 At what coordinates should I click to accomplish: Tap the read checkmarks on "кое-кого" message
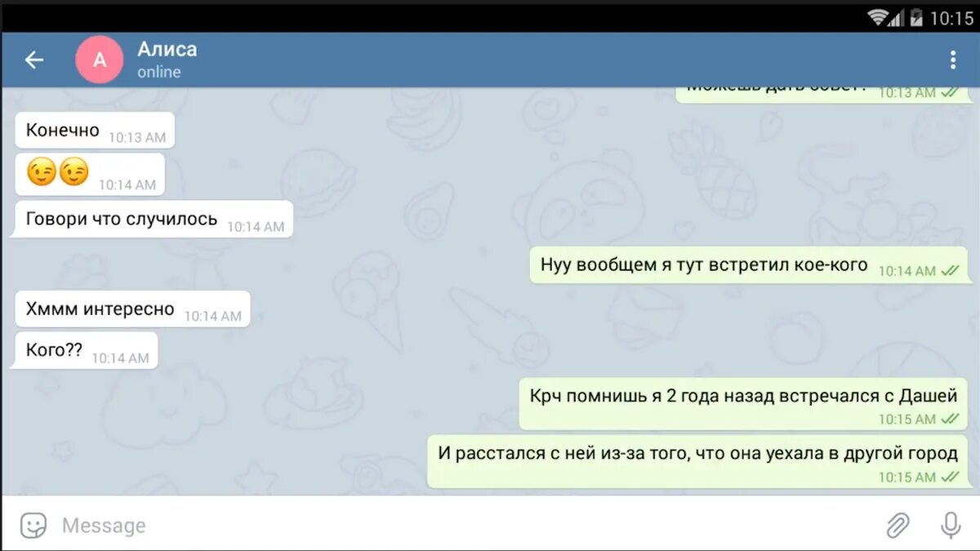coord(950,271)
